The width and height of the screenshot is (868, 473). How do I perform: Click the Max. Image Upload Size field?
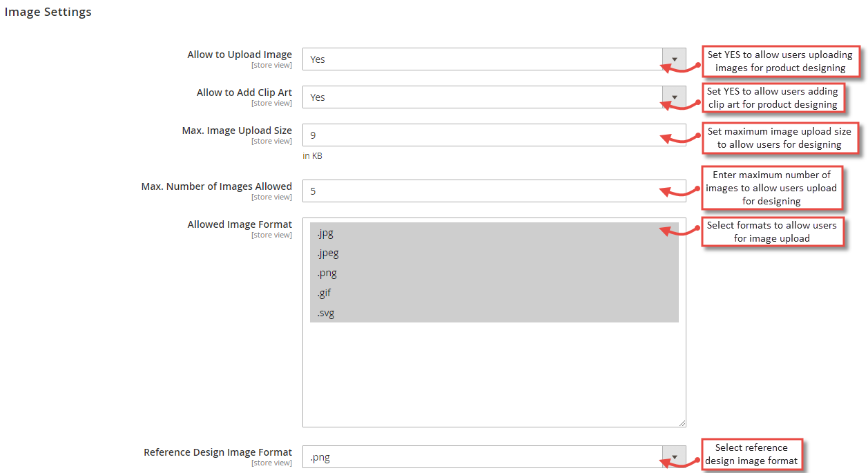coord(494,135)
